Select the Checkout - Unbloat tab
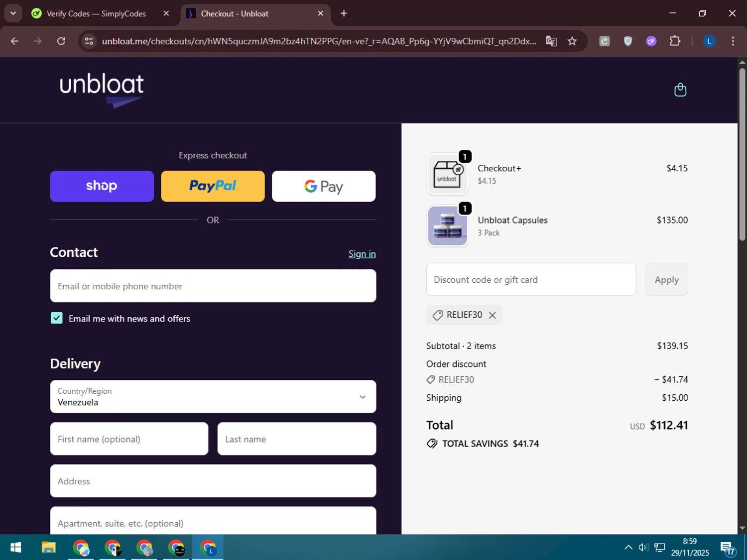The image size is (747, 560). pos(234,13)
